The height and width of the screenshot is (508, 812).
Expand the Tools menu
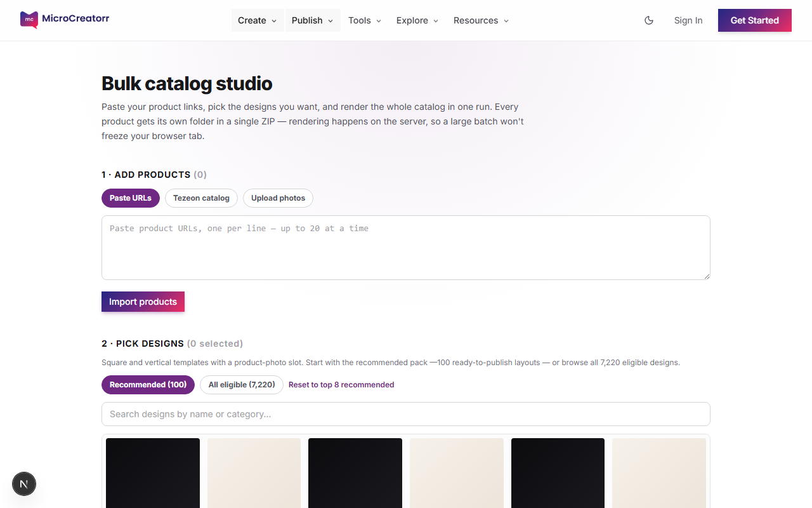[365, 20]
